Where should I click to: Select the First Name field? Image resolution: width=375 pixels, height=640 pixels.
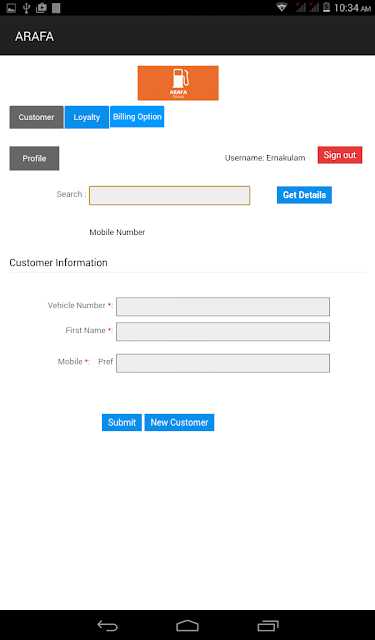click(x=223, y=331)
